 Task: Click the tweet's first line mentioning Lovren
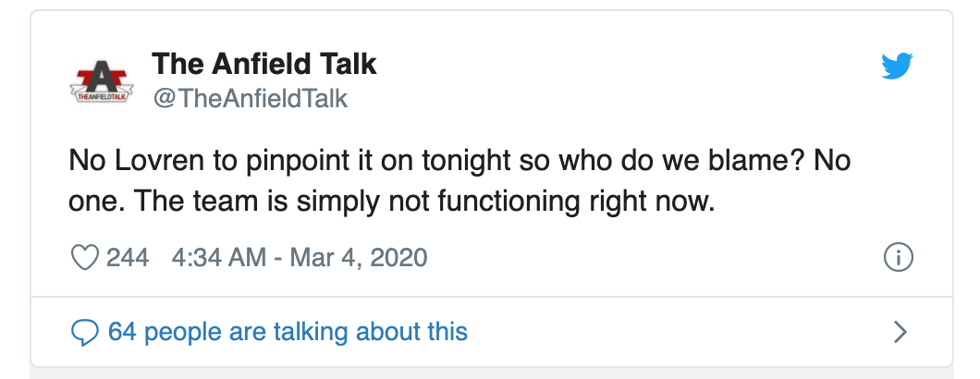click(x=459, y=161)
